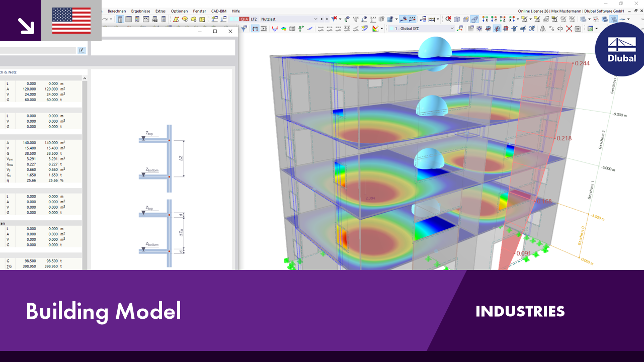Click the Dlubal logo

[x=619, y=49]
